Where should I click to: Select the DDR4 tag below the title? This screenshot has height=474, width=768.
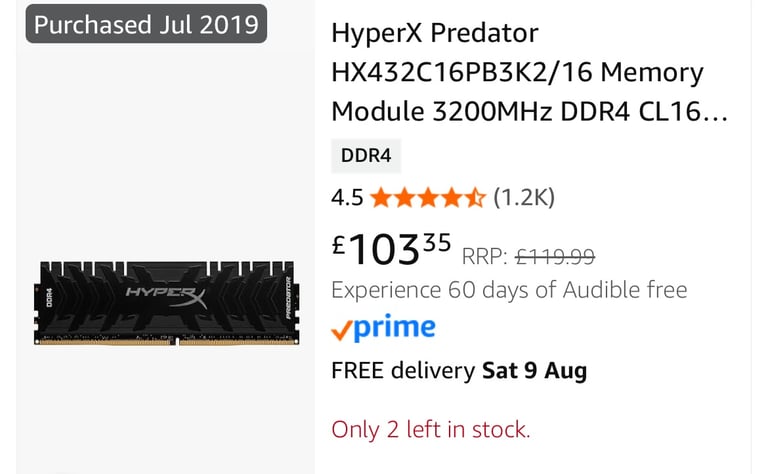point(366,156)
